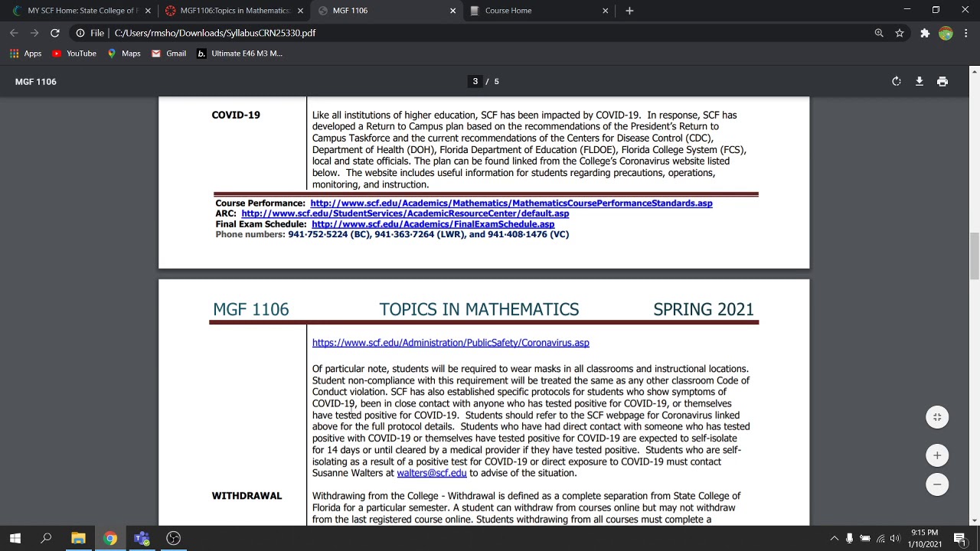Click the fit to page button
The height and width of the screenshot is (551, 980).
937,417
